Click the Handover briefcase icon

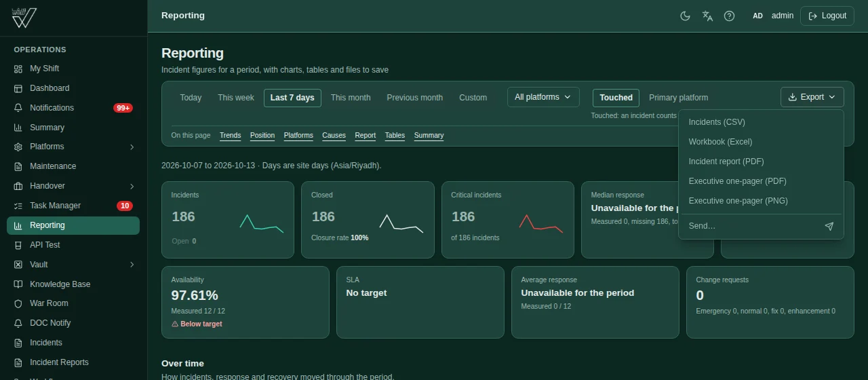click(x=18, y=186)
